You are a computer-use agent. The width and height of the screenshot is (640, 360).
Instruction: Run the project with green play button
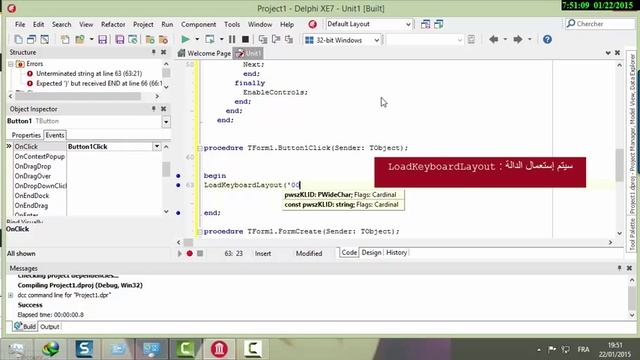click(185, 40)
